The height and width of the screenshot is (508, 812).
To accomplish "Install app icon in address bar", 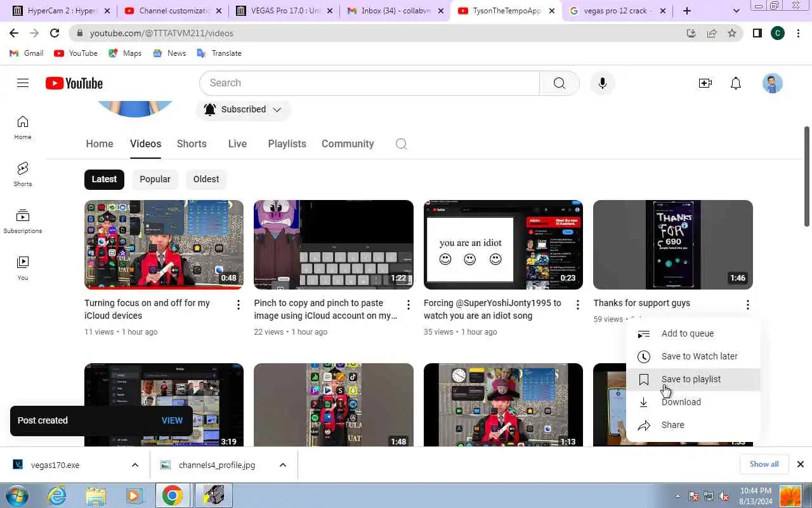I will (x=691, y=33).
